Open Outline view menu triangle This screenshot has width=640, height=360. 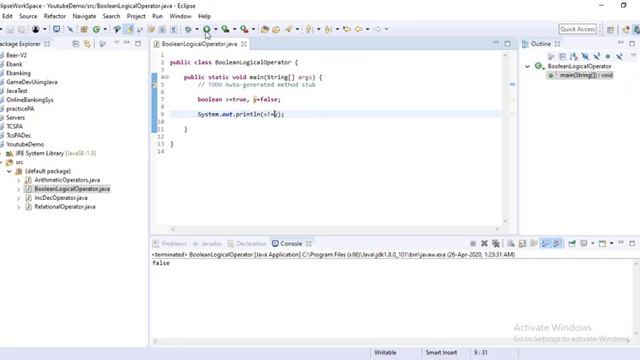coord(633,56)
